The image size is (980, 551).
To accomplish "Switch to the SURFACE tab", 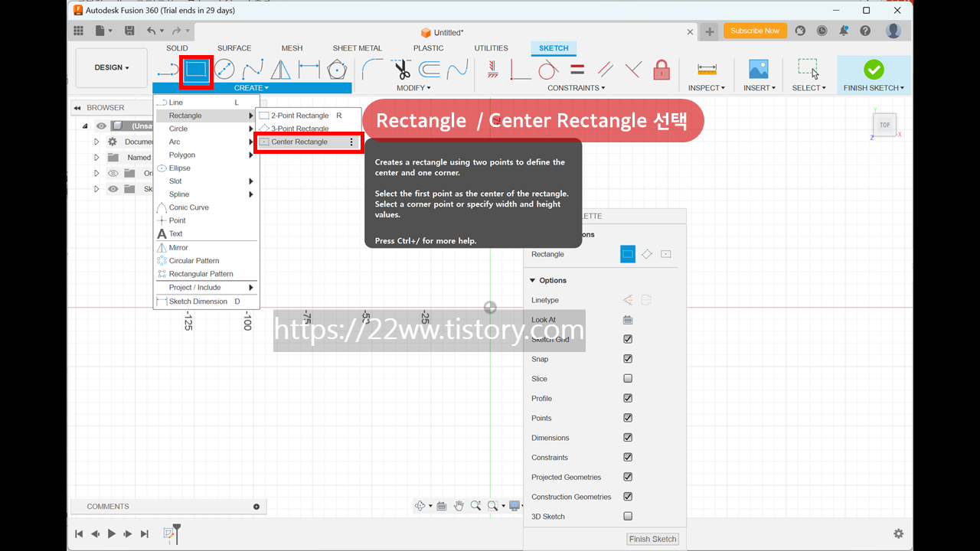I will click(x=234, y=48).
